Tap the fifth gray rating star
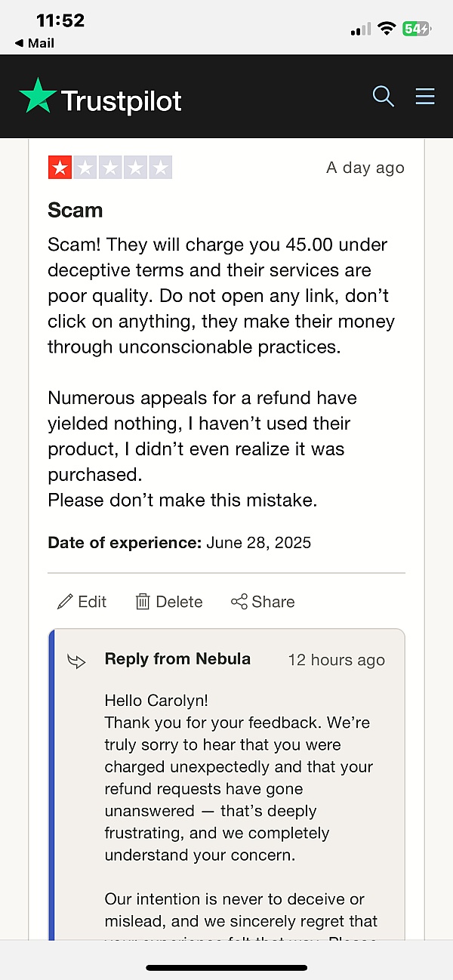 click(160, 168)
